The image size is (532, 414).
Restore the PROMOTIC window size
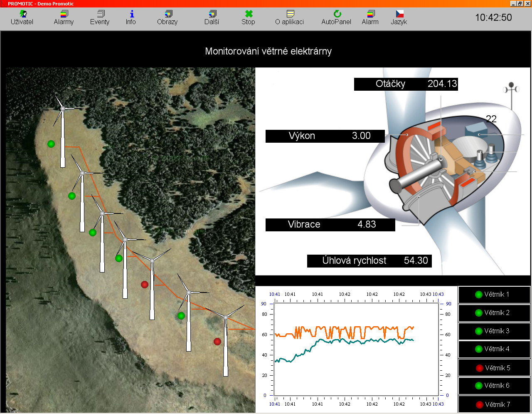coord(520,3)
